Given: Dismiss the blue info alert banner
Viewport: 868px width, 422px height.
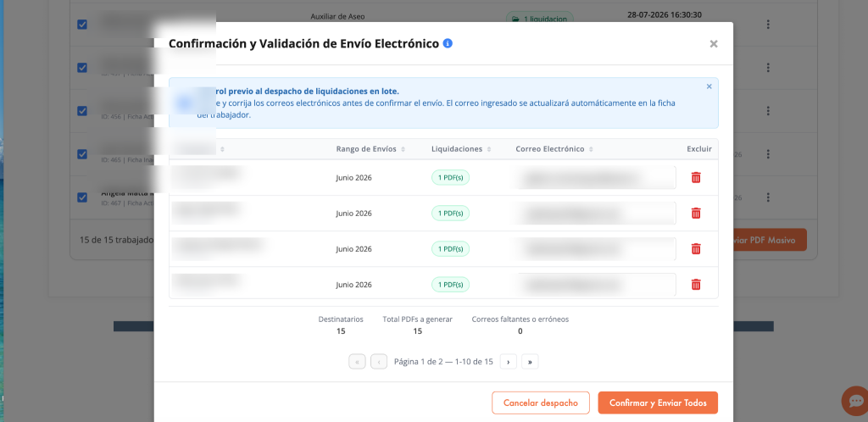Looking at the screenshot, I should [709, 86].
